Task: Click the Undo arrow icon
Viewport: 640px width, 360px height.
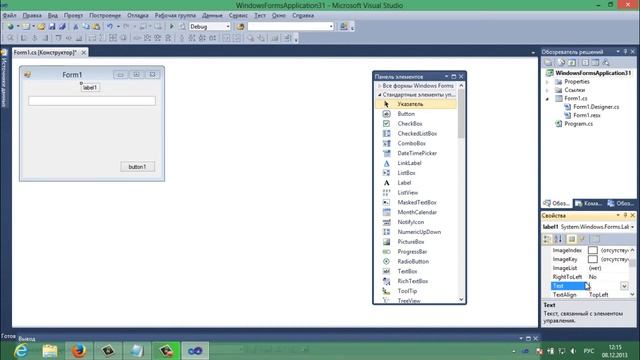Action: point(109,27)
